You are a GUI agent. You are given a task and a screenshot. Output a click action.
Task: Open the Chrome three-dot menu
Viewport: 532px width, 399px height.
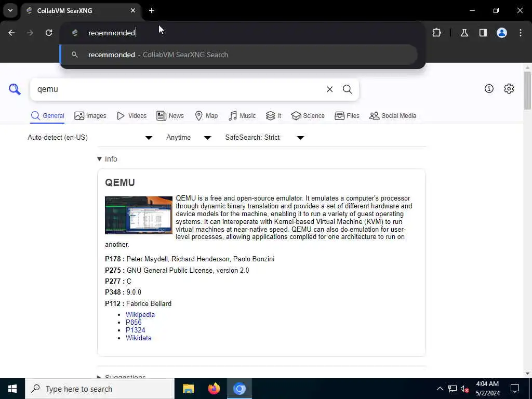point(521,33)
